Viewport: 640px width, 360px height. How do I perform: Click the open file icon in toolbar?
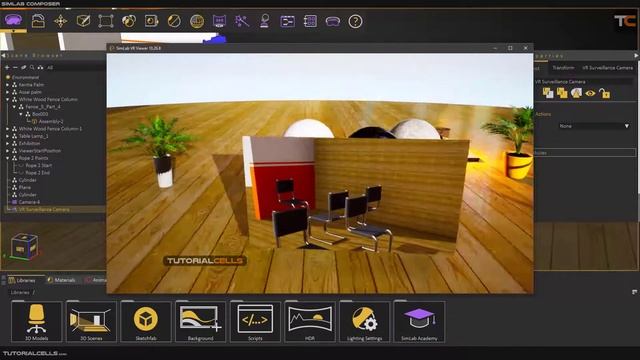(38, 21)
